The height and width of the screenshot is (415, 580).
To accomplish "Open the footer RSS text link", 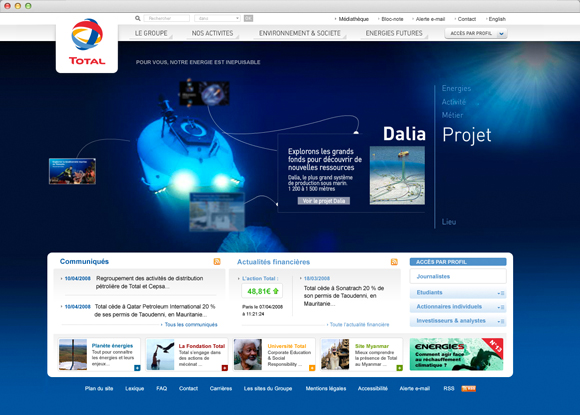I will point(449,388).
